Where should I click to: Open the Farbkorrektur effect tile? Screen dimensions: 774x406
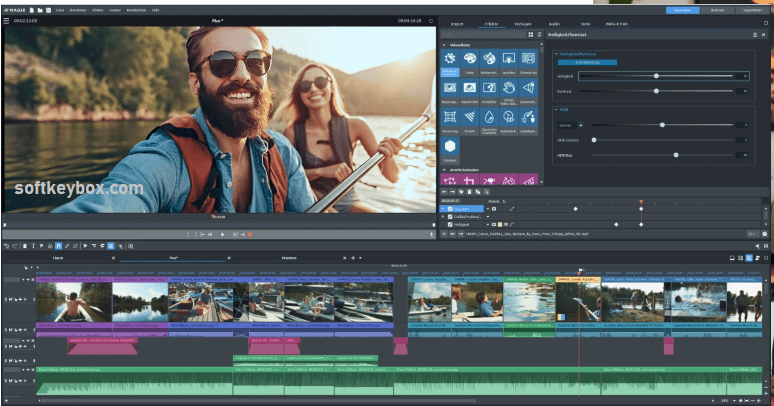click(x=489, y=63)
